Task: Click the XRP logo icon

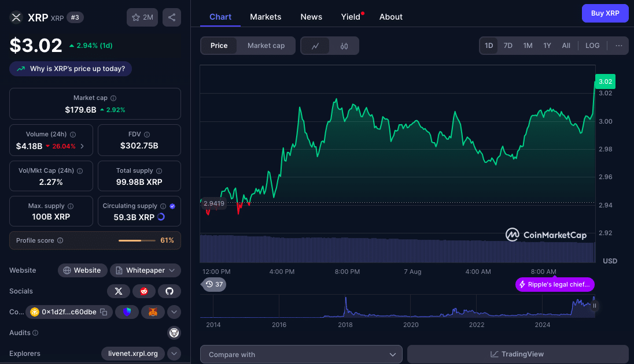Action: 16,17
